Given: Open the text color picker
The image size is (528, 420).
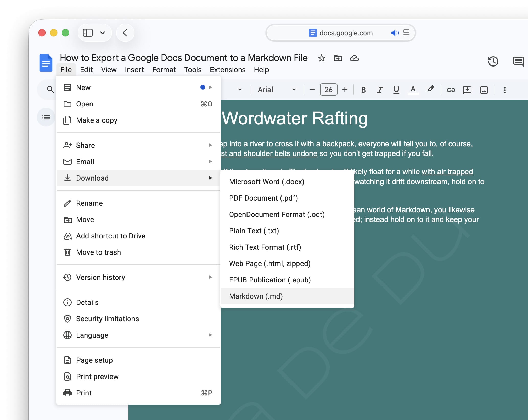Looking at the screenshot, I should click(413, 90).
